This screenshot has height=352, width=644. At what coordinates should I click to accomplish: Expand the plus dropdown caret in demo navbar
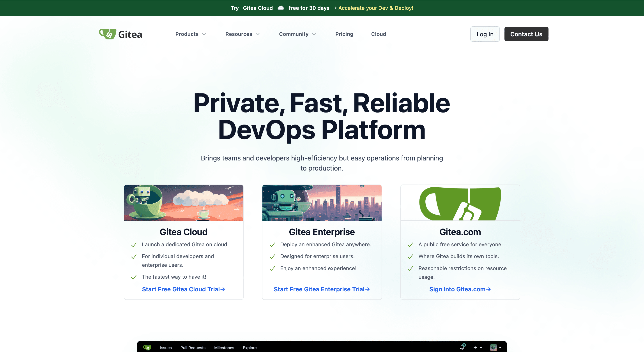pyautogui.click(x=481, y=348)
